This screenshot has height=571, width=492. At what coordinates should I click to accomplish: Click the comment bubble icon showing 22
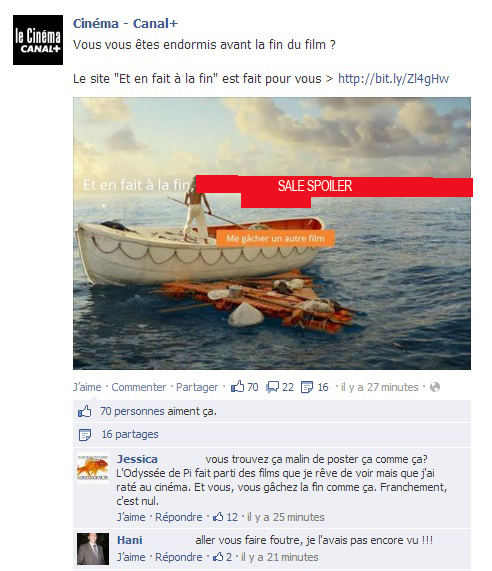[x=272, y=387]
